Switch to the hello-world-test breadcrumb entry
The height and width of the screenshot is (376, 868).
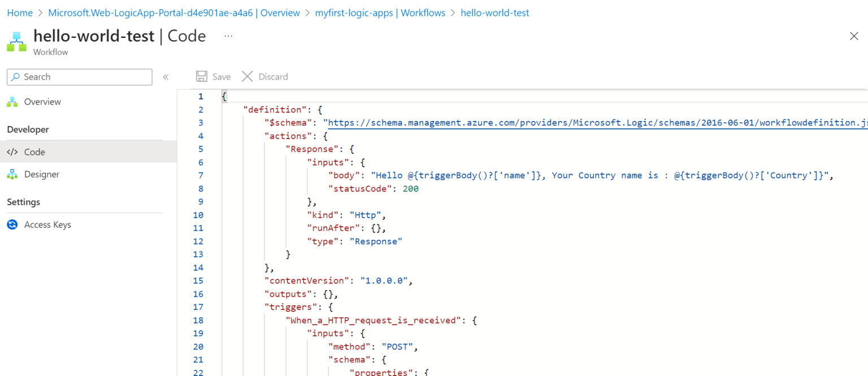(x=494, y=12)
